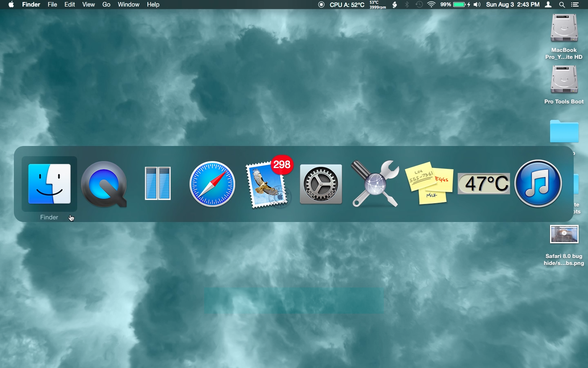Select the Safari 8.0 bug screenshot thumbnail
The width and height of the screenshot is (588, 368).
pyautogui.click(x=564, y=234)
